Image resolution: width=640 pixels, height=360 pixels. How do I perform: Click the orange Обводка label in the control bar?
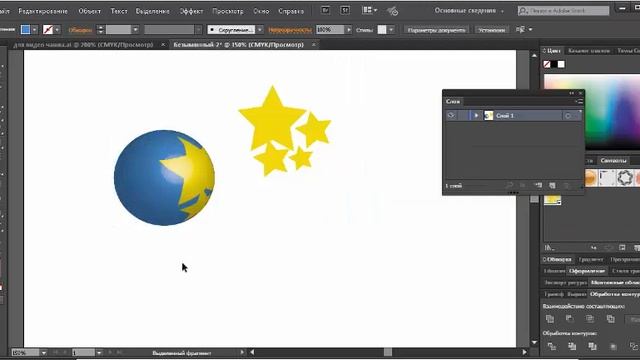pos(80,30)
